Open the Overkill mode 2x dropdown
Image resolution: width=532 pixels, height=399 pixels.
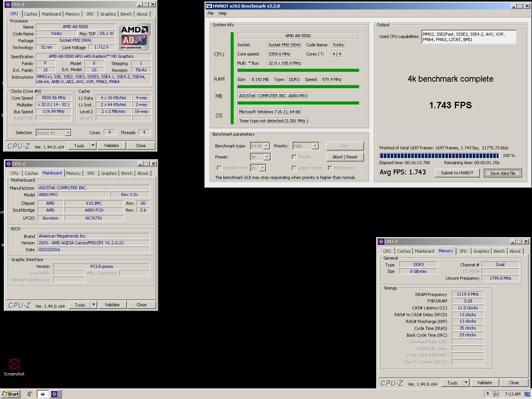[263, 168]
